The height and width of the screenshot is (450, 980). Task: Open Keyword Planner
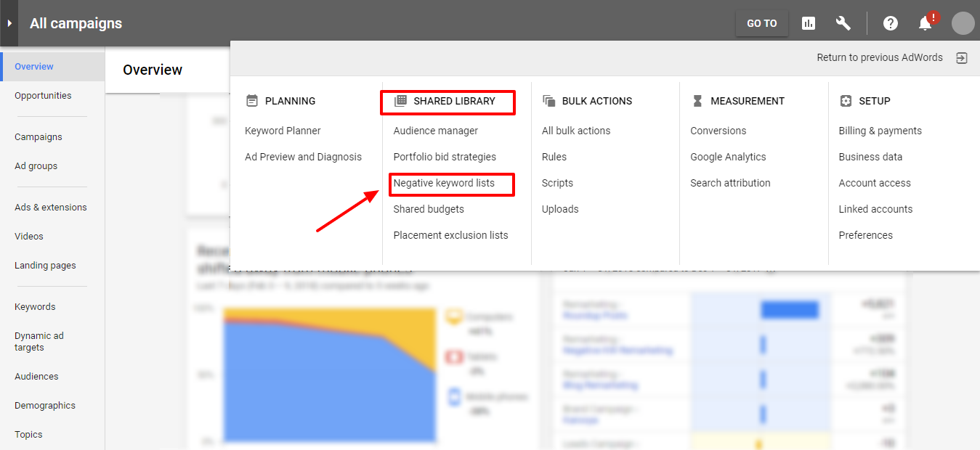[283, 131]
